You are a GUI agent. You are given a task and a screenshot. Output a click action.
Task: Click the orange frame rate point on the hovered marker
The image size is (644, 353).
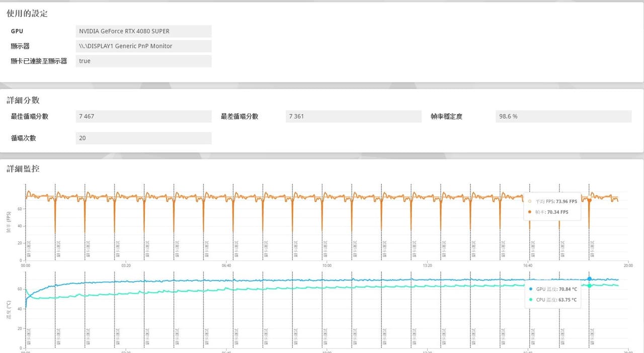[589, 200]
